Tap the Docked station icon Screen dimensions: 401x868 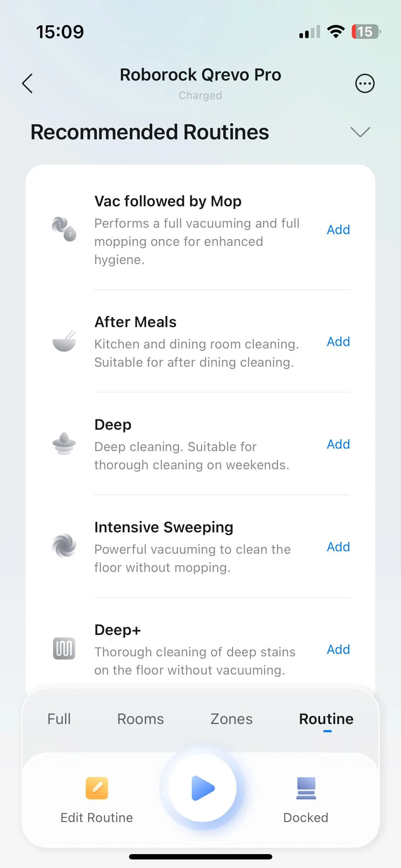pyautogui.click(x=306, y=788)
